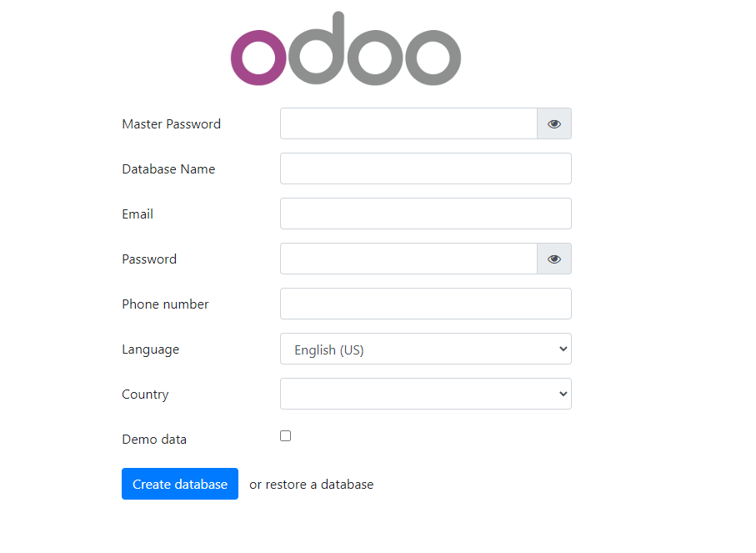Click the Email field label
Viewport: 756px width, 553px height.
[x=138, y=214]
